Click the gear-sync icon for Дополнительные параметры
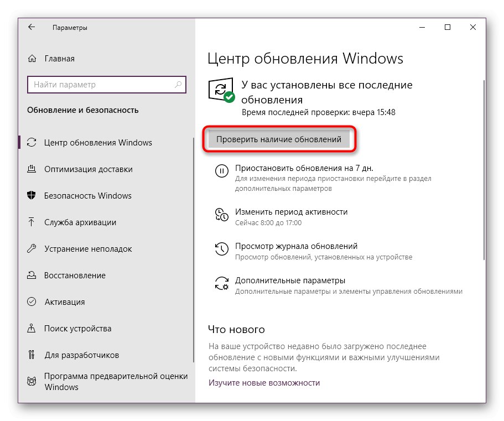Viewport: 504px width, 421px height. [x=221, y=283]
